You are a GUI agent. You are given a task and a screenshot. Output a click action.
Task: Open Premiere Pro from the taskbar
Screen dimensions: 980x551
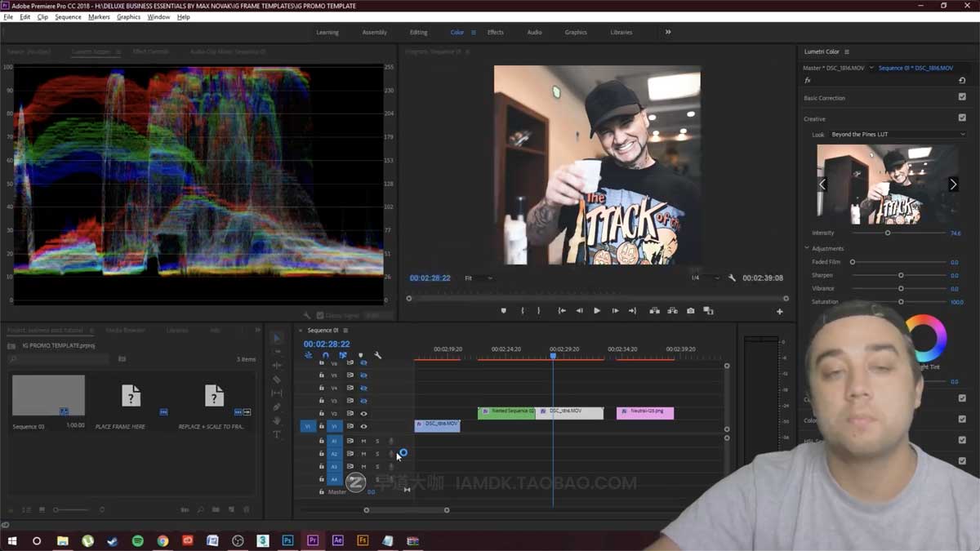coord(313,540)
